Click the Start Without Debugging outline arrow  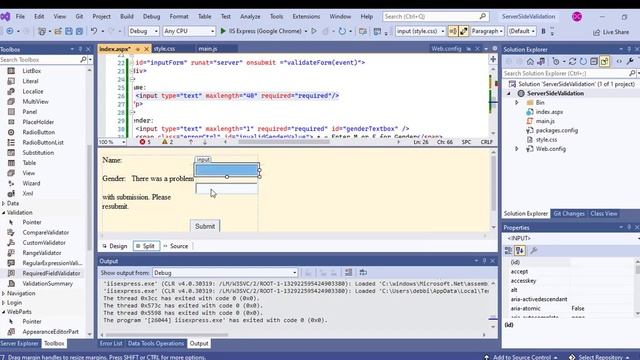point(314,31)
